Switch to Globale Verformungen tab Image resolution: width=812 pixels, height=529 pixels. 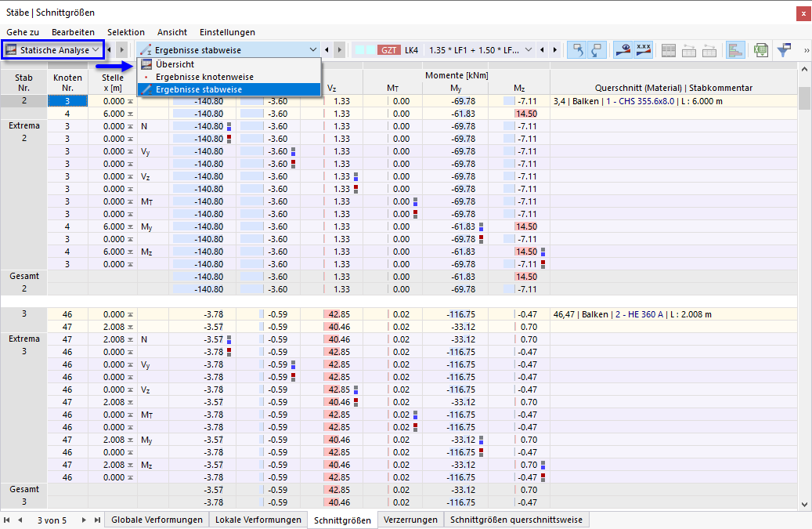157,520
